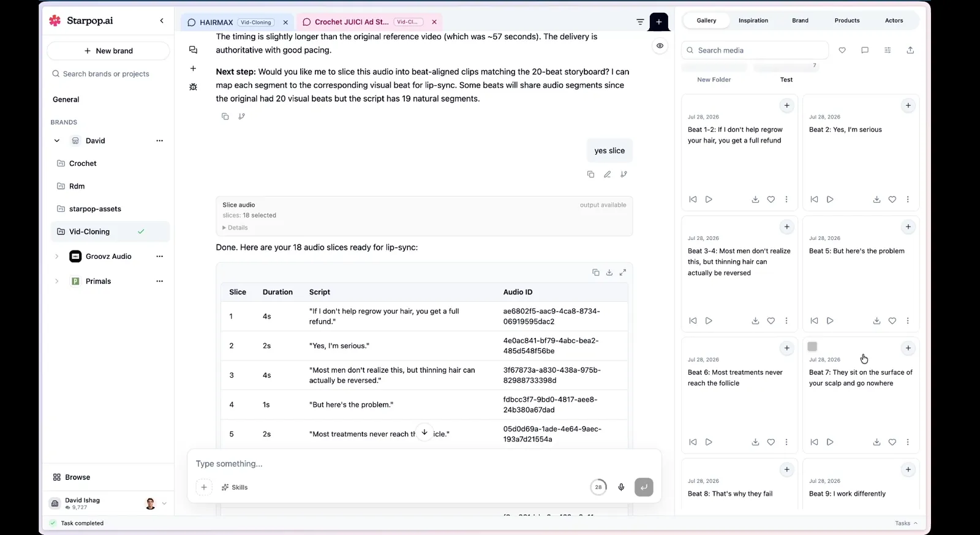The image size is (980, 535).
Task: Download the audio slices table
Action: pyautogui.click(x=609, y=272)
